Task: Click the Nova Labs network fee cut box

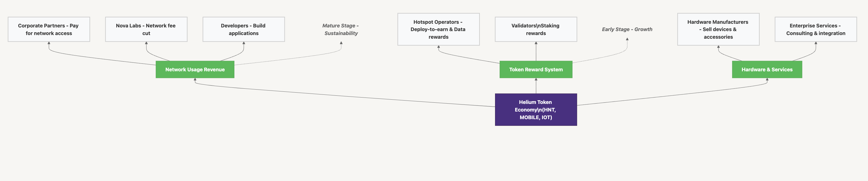Action: 146,29
